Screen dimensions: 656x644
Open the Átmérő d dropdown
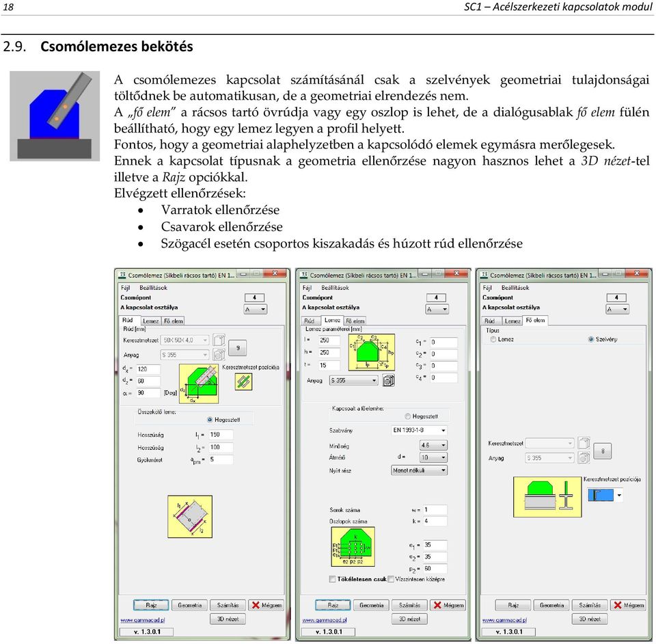[433, 457]
